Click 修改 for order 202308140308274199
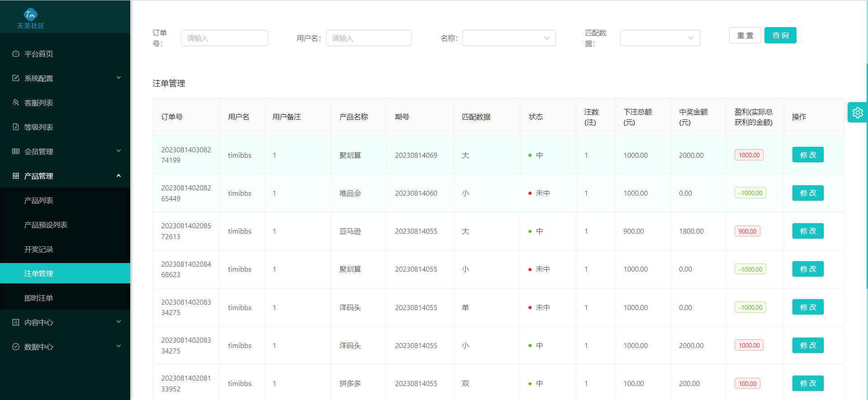The height and width of the screenshot is (400, 868). tap(808, 155)
